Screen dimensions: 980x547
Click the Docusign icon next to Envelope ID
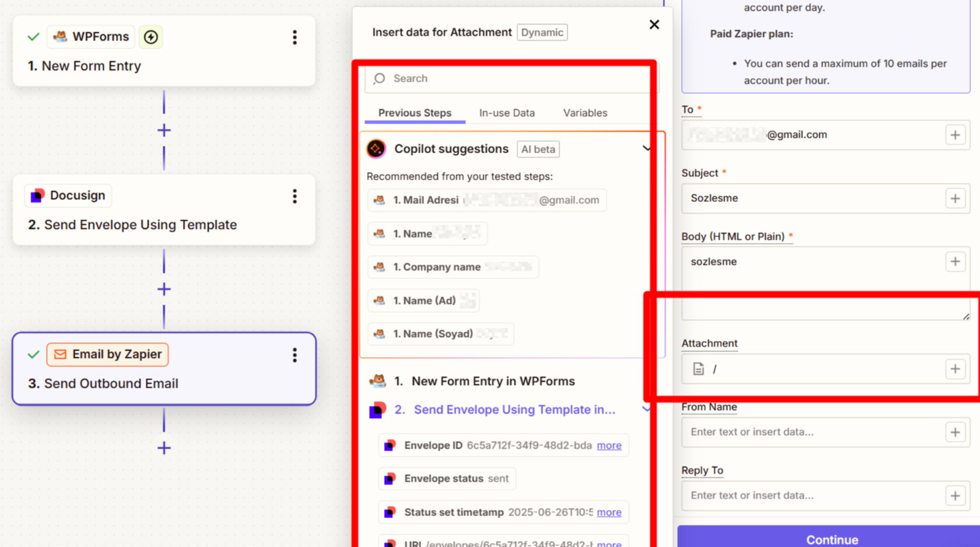[390, 445]
